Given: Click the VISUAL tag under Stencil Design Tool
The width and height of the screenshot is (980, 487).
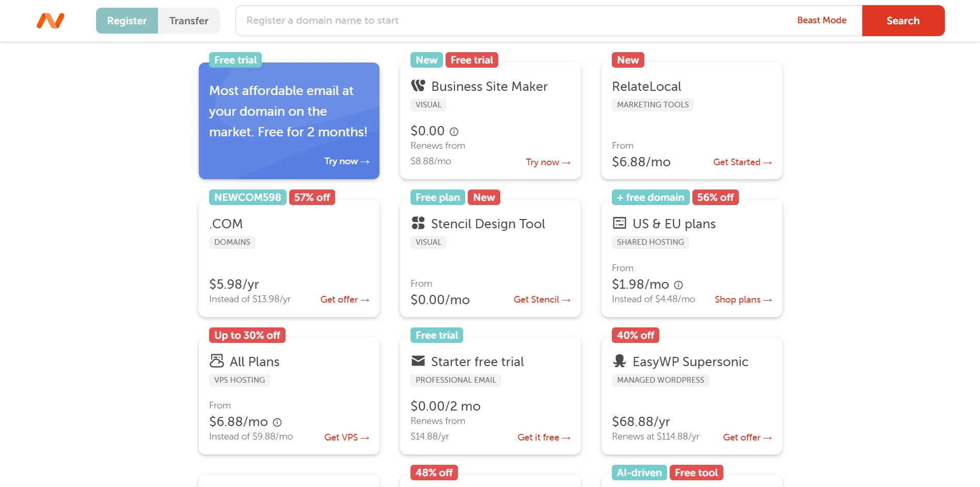Looking at the screenshot, I should (428, 242).
